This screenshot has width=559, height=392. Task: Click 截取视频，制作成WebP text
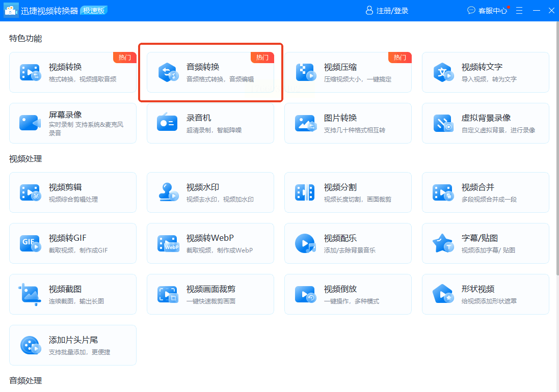click(x=220, y=250)
